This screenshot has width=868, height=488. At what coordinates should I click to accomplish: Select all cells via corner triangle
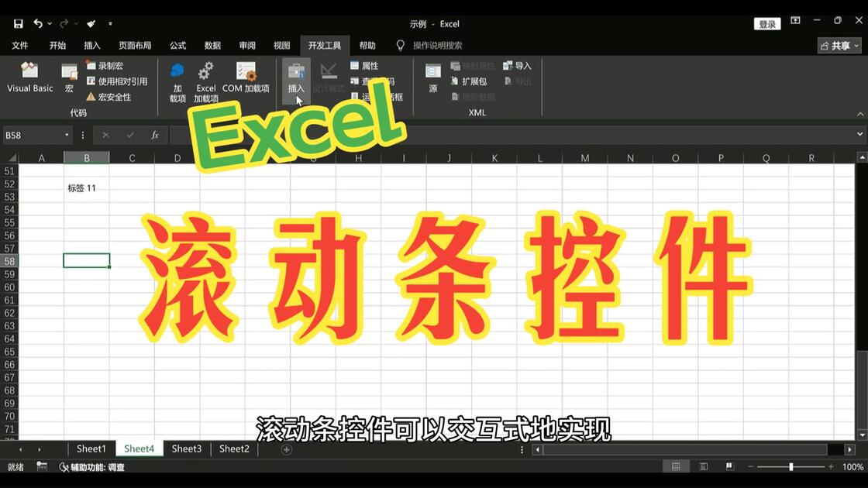point(11,158)
